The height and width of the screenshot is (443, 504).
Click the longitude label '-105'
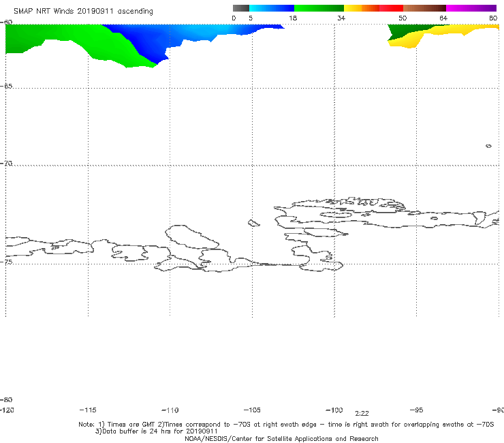(252, 410)
